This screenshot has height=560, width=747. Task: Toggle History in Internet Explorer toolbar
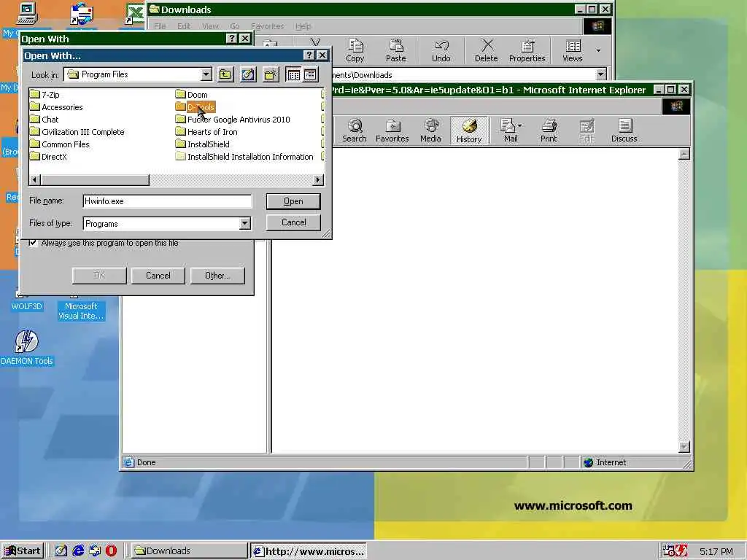tap(469, 131)
